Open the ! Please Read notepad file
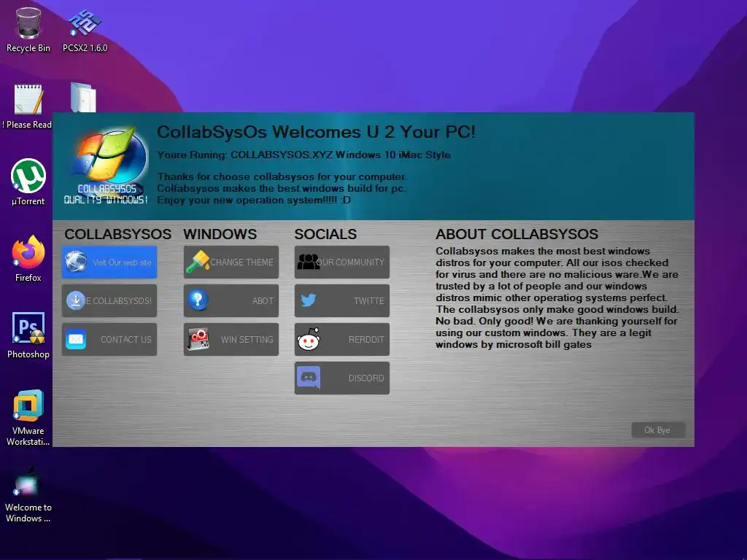 (x=27, y=106)
